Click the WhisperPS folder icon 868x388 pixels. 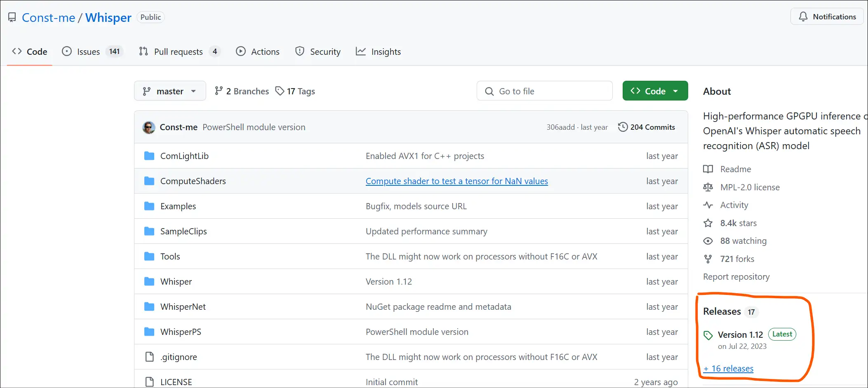[x=149, y=332]
